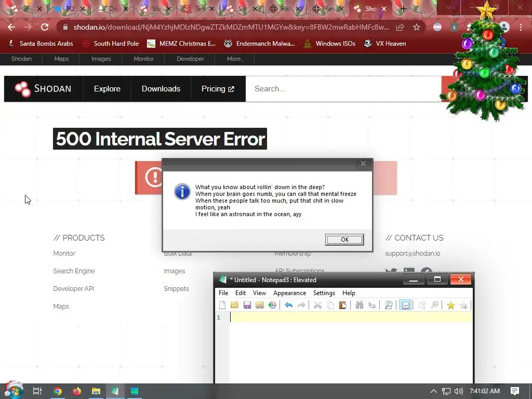Open the Start menu with the Santa hat
The image size is (532, 399).
pyautogui.click(x=14, y=391)
